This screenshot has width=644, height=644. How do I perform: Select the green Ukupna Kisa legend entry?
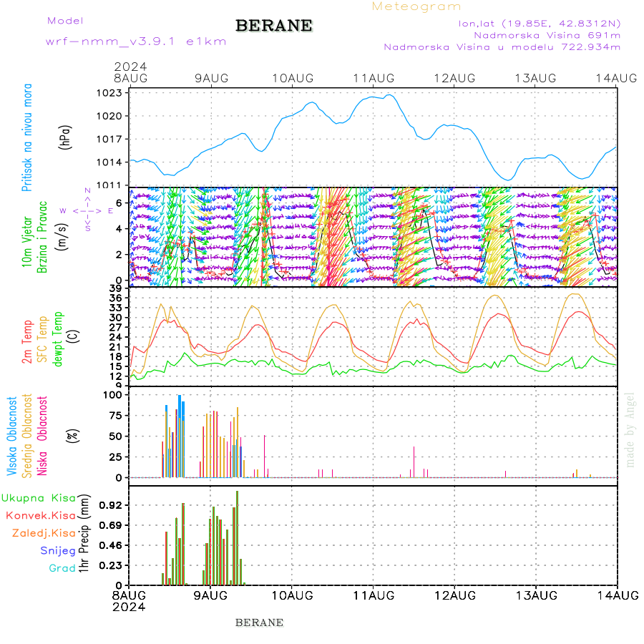coord(38,498)
